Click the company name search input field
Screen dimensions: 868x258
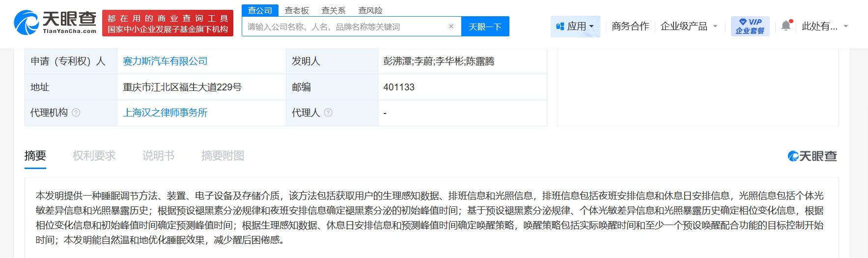[344, 27]
